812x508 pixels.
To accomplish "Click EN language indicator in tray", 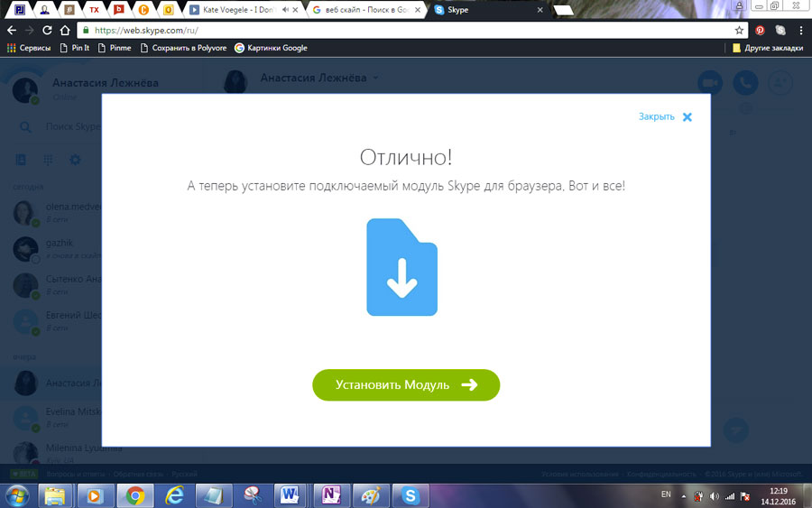I will coord(666,494).
